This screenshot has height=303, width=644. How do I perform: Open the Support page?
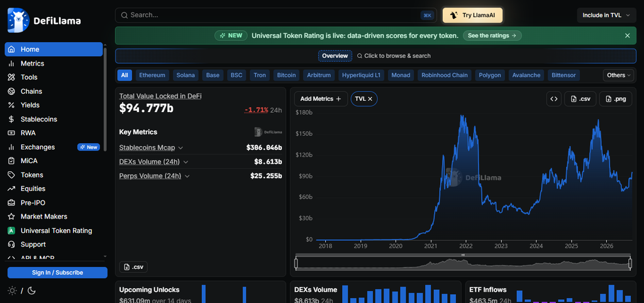coord(53,244)
